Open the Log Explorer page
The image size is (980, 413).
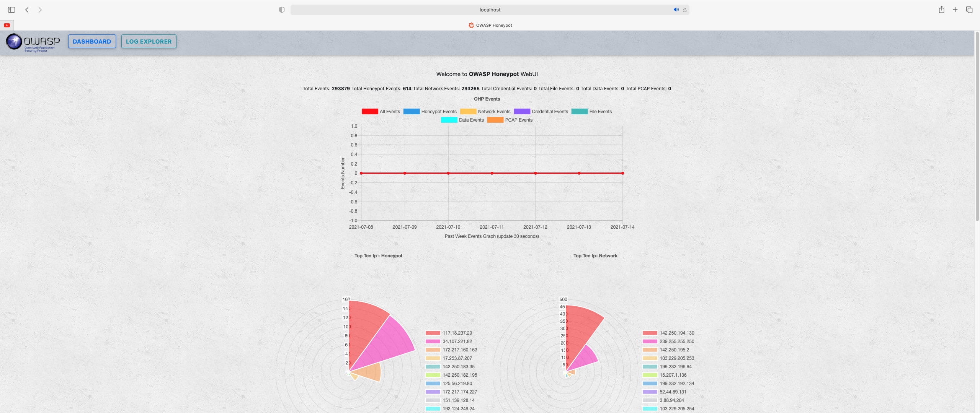tap(149, 41)
